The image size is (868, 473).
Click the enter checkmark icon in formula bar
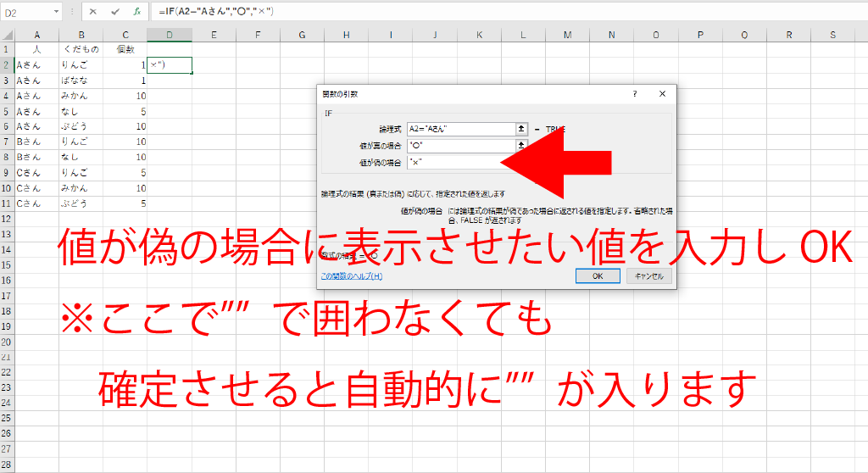click(114, 12)
